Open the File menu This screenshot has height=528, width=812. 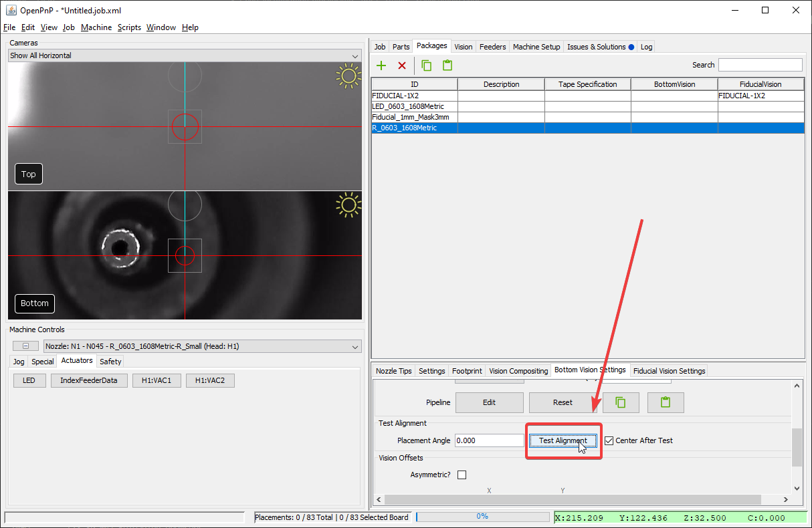point(9,27)
